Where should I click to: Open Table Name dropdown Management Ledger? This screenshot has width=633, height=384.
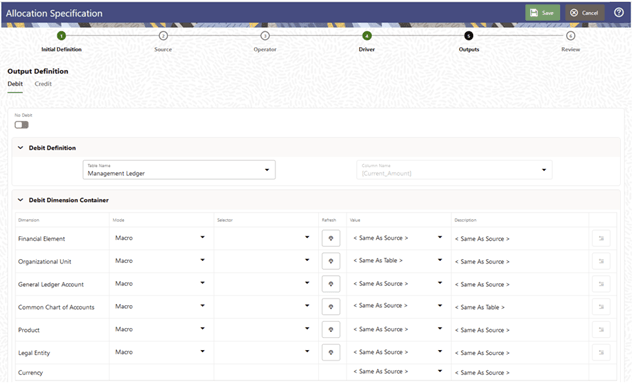coord(179,170)
